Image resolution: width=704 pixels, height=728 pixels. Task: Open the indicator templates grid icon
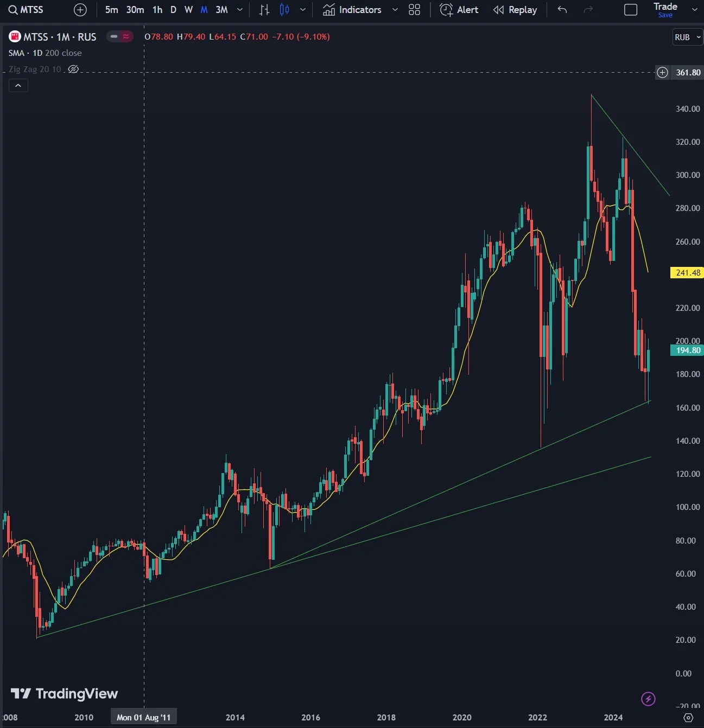[414, 10]
